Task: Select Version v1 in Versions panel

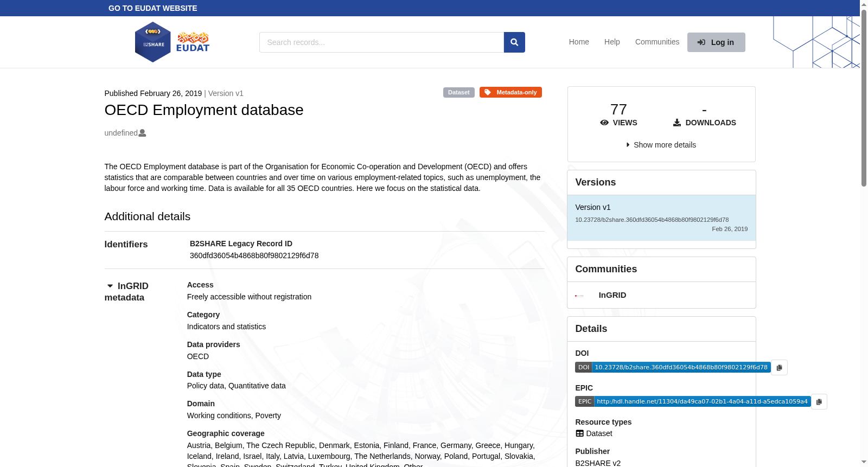Action: coord(661,217)
